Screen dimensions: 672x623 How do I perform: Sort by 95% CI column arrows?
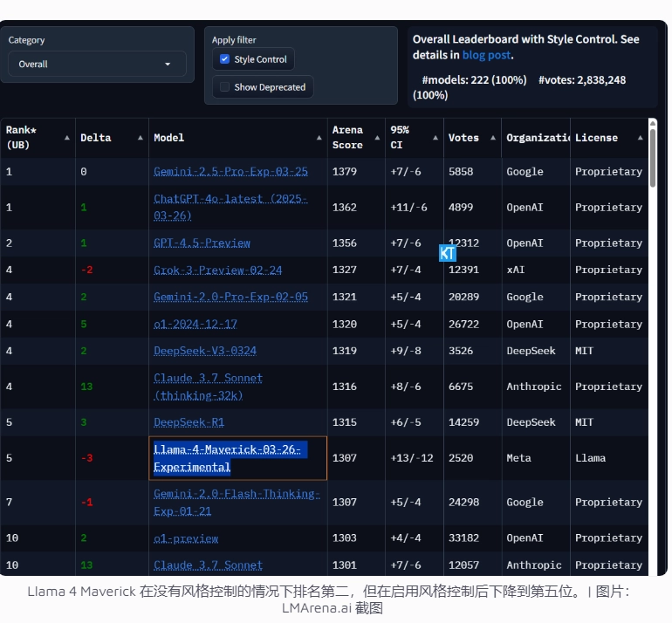click(435, 138)
